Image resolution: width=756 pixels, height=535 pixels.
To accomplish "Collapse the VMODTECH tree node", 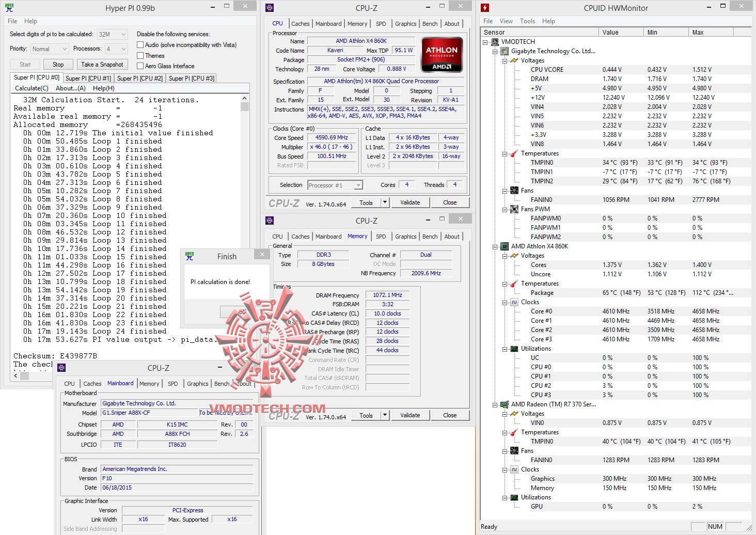I will coord(485,42).
